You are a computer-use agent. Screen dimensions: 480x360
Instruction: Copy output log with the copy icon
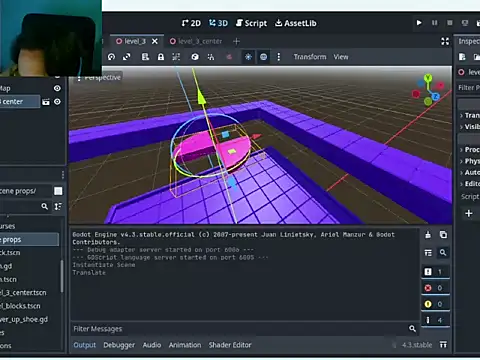(x=443, y=235)
